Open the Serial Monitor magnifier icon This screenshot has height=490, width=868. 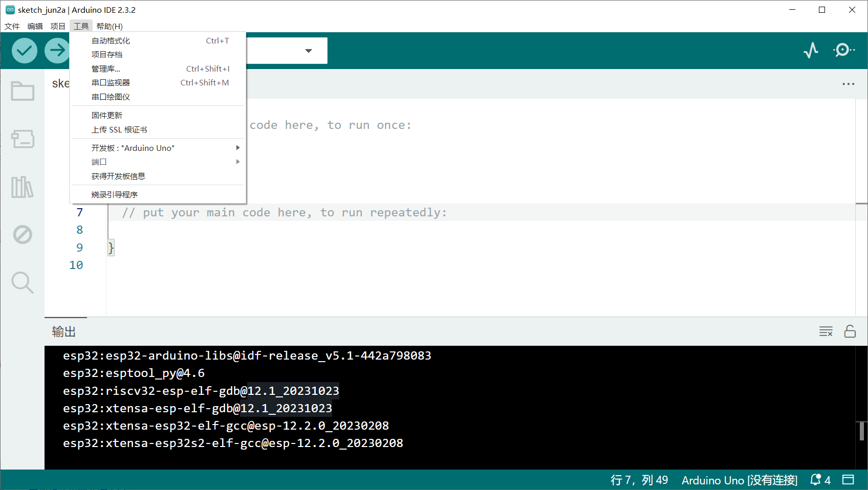coord(844,50)
